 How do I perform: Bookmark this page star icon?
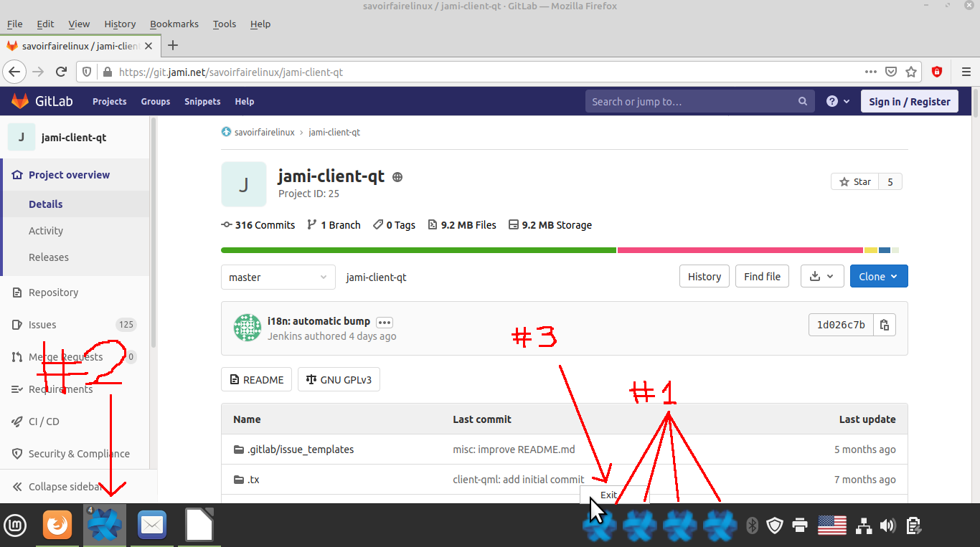(911, 72)
